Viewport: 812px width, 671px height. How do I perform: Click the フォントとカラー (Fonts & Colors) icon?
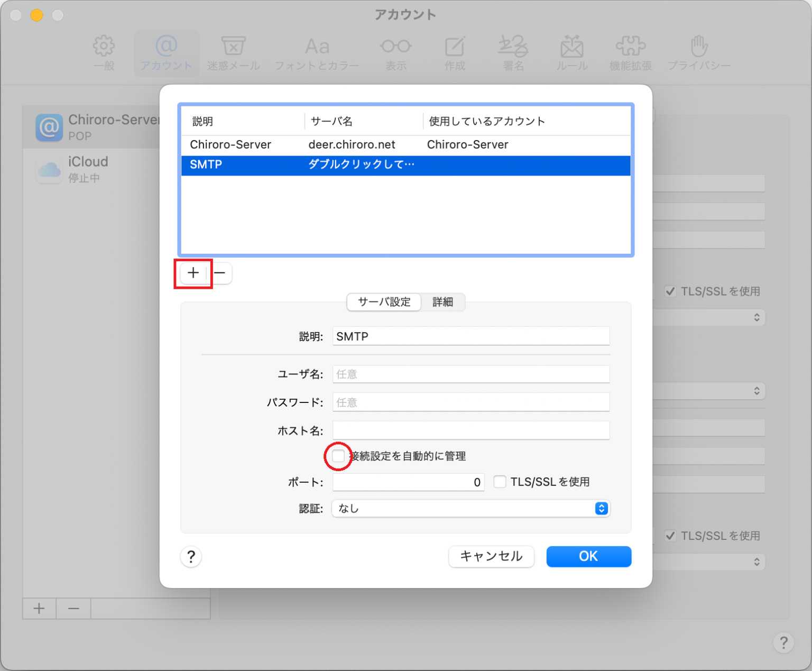pyautogui.click(x=317, y=51)
